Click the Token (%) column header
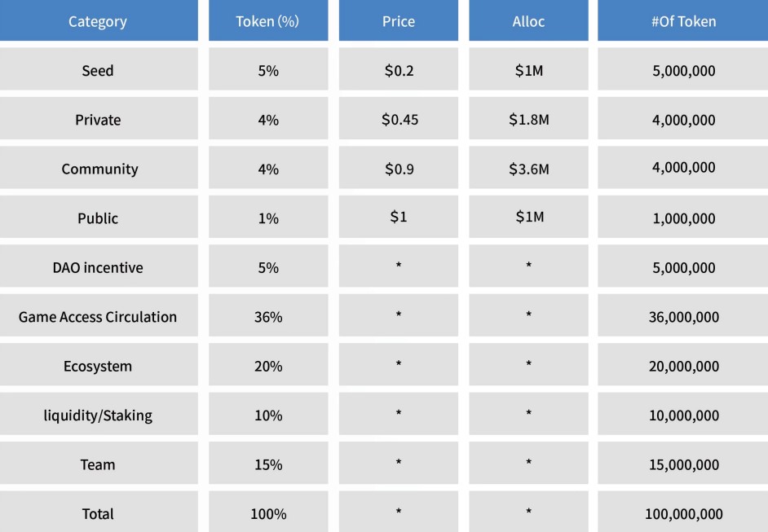Image resolution: width=768 pixels, height=532 pixels. (267, 21)
